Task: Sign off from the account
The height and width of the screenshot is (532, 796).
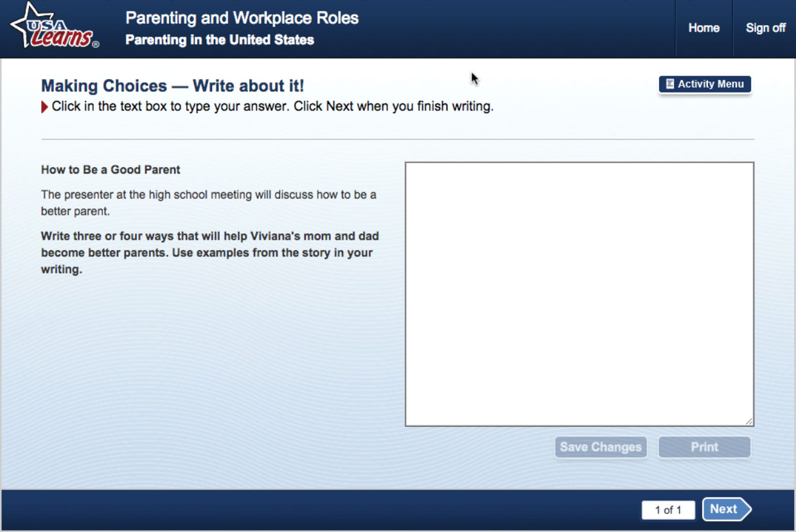Action: click(x=765, y=28)
